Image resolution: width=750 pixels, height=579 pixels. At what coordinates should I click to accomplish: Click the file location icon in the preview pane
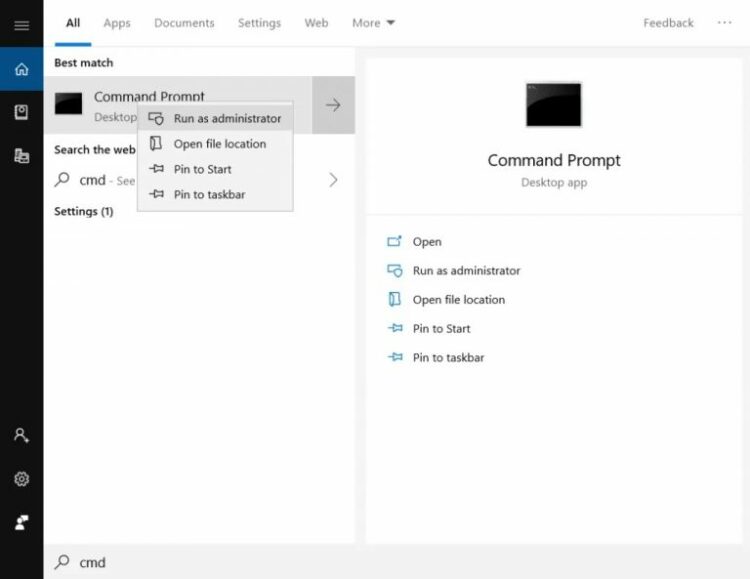coord(395,299)
